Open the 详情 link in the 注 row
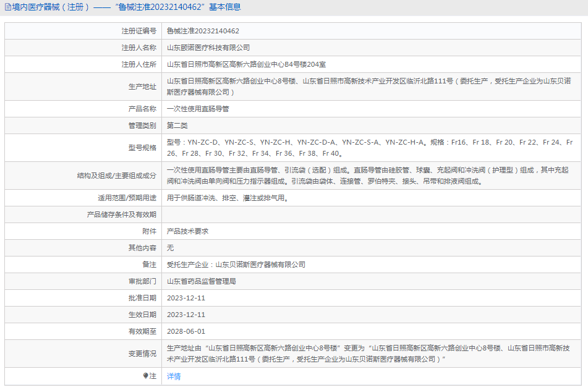The width and height of the screenshot is (588, 390). point(174,376)
